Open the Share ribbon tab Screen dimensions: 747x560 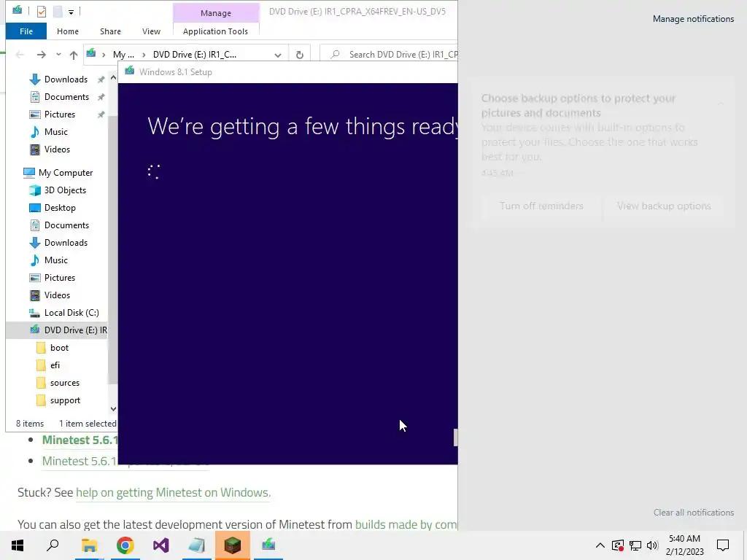click(110, 31)
